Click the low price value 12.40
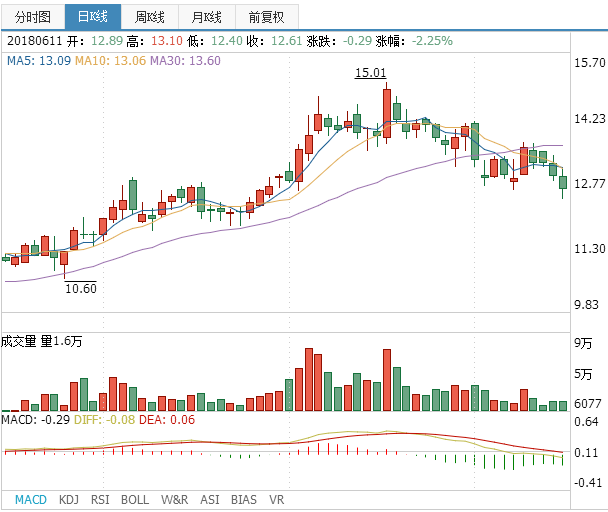 227,41
